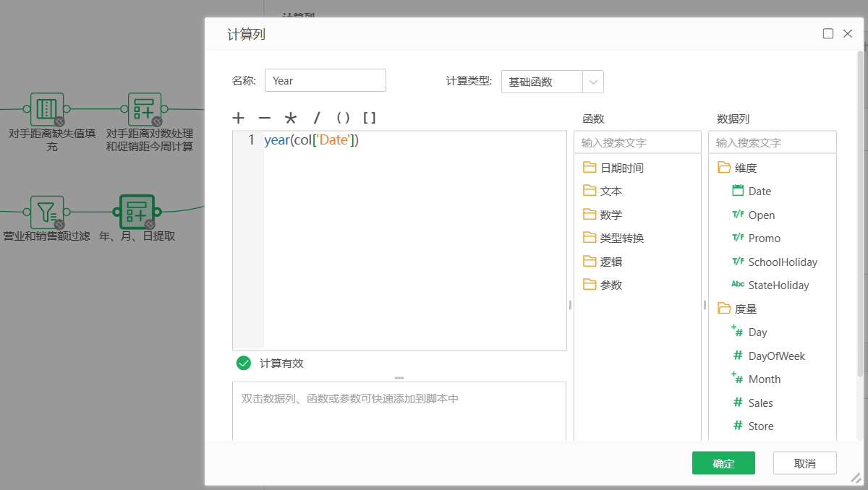Collapse the 维度 data column folder
868x490 pixels.
point(724,168)
